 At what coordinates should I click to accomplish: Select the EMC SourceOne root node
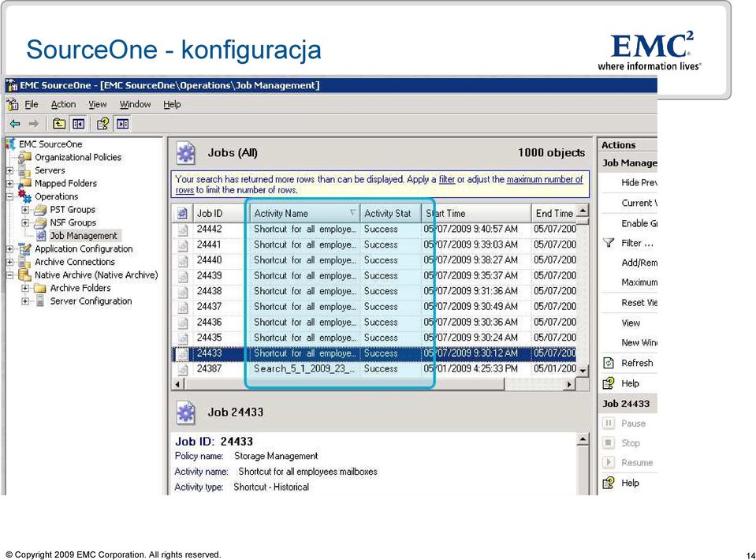50,144
